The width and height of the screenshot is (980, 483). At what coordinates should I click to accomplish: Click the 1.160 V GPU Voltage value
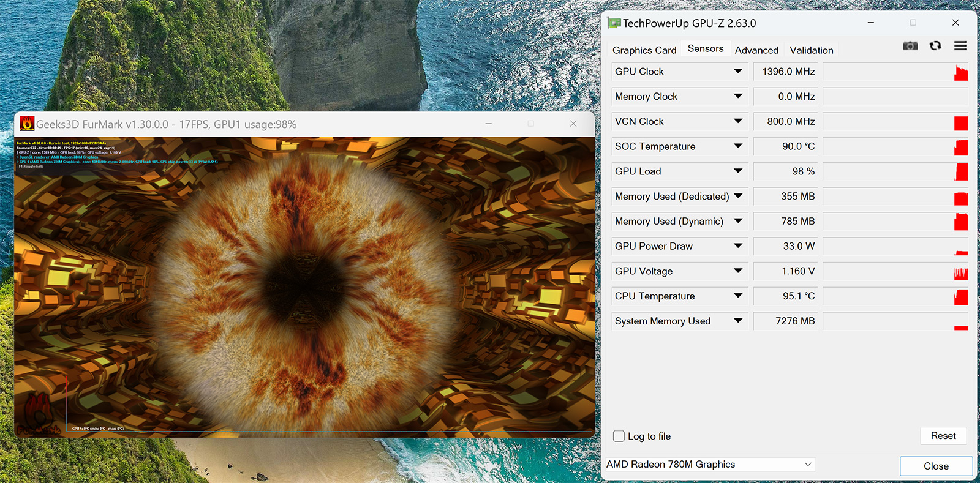(x=786, y=271)
